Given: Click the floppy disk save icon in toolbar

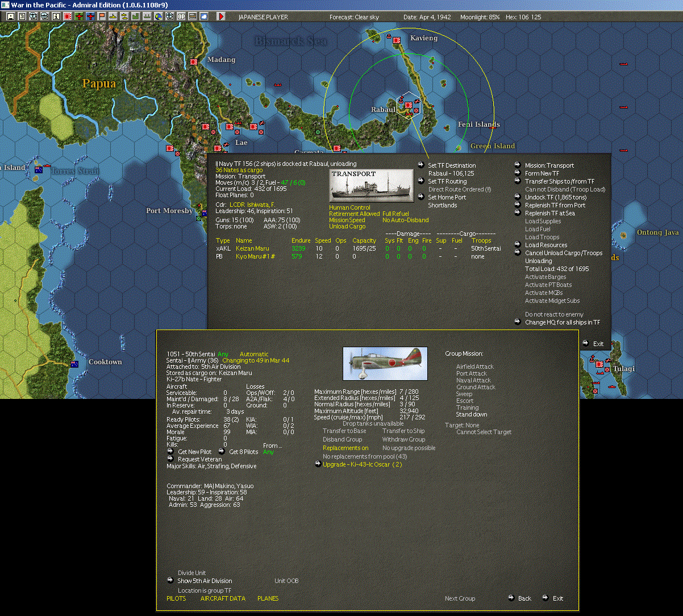Looking at the screenshot, I should pyautogui.click(x=11, y=16).
